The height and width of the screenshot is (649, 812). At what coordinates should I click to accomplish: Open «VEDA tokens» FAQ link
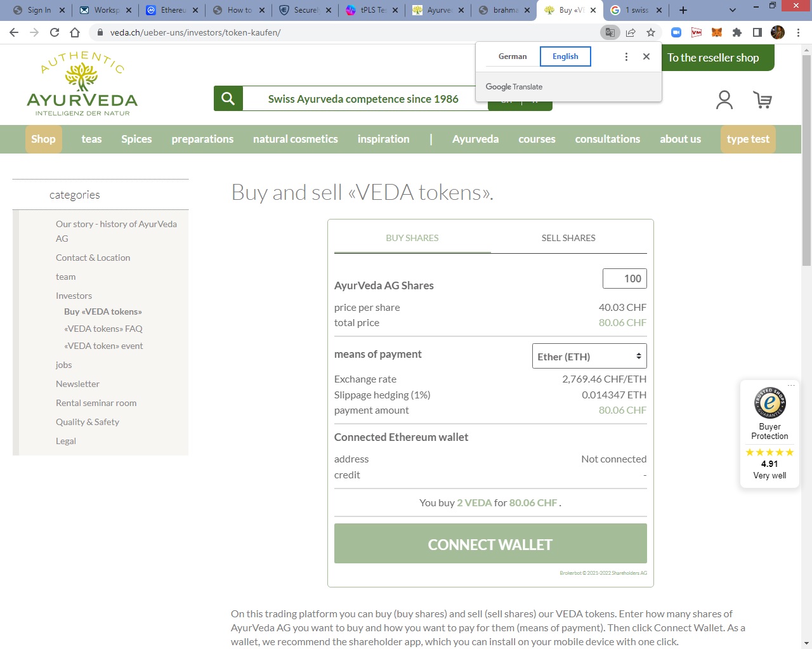click(x=103, y=329)
